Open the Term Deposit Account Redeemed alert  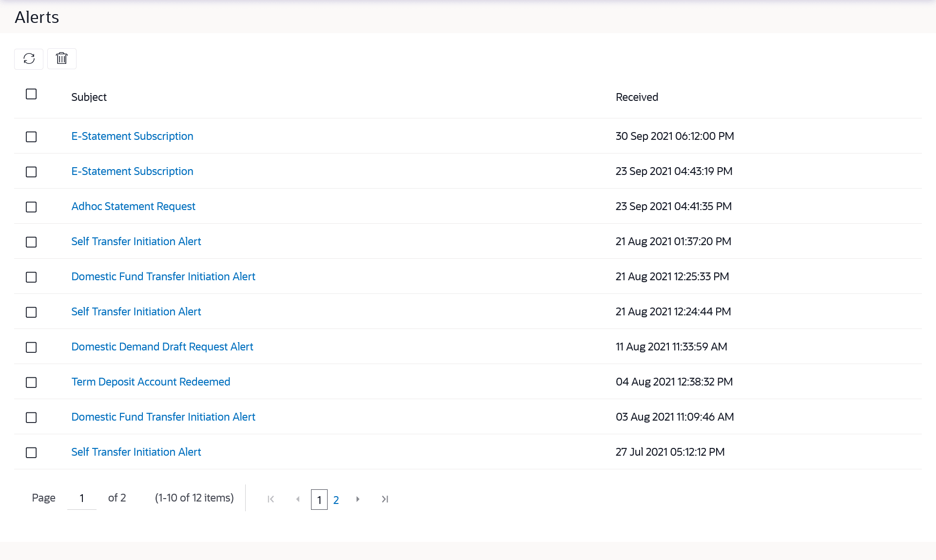pyautogui.click(x=151, y=382)
